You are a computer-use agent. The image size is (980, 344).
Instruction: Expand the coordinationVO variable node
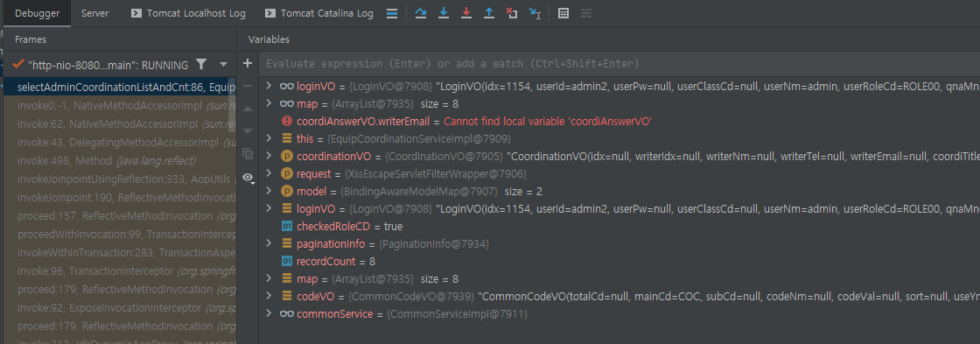(269, 156)
